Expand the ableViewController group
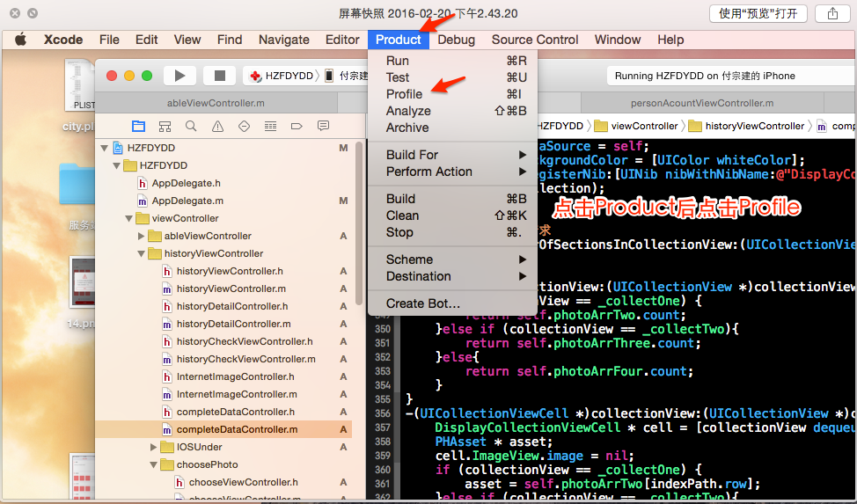This screenshot has height=504, width=857. tap(141, 236)
